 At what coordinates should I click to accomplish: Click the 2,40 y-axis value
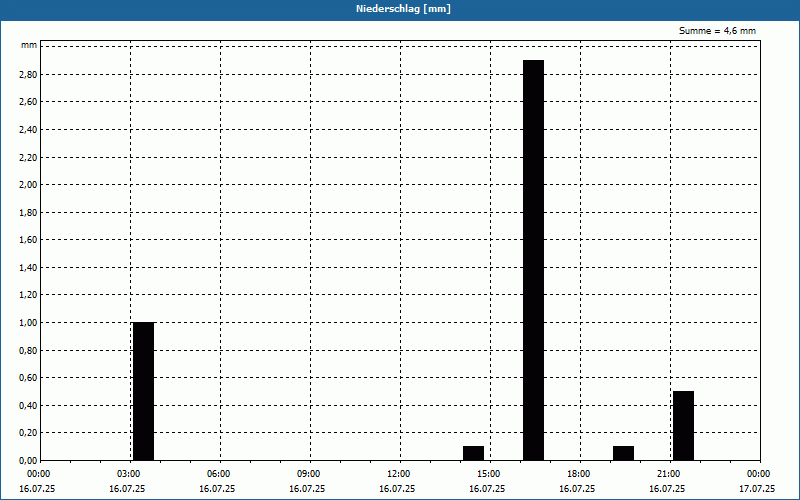click(x=28, y=130)
